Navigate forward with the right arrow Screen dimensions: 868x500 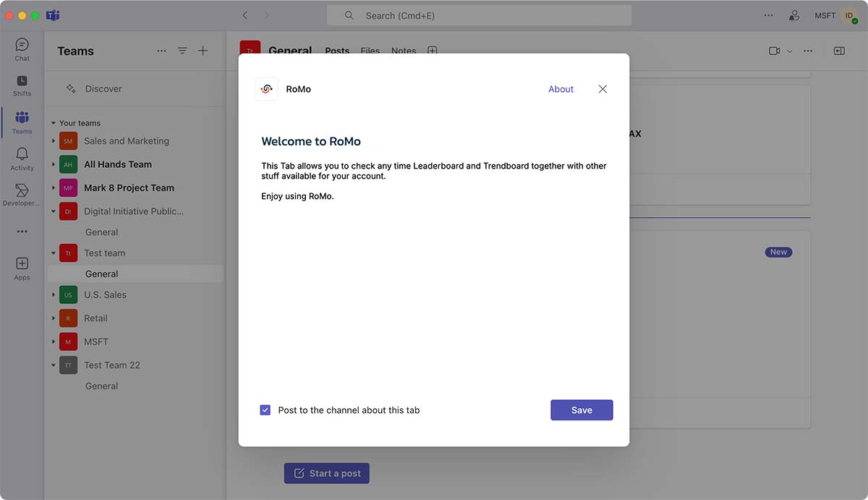click(267, 15)
